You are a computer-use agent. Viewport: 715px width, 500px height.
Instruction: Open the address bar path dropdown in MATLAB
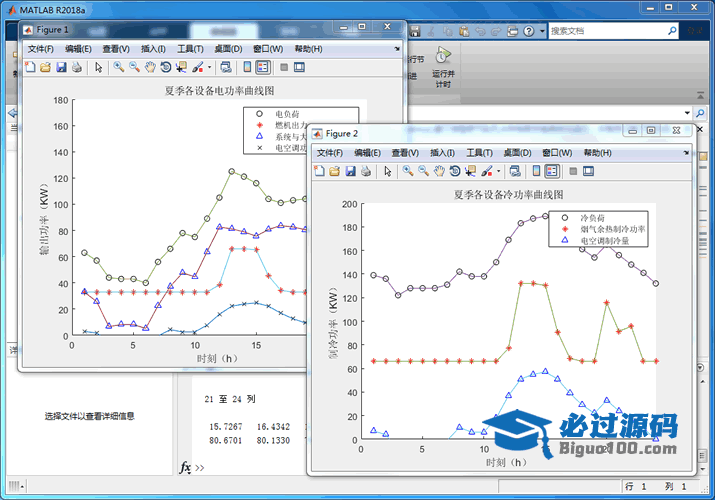688,114
